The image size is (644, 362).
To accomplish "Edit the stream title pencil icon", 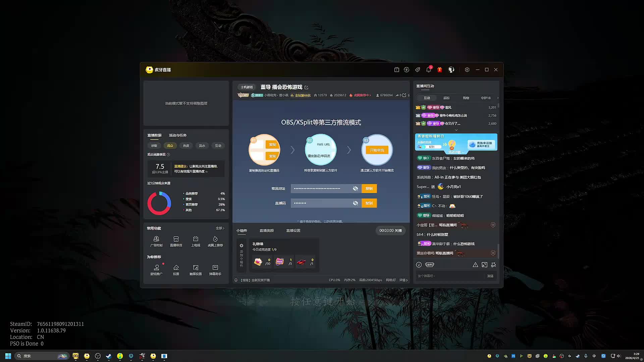I will pos(306,87).
